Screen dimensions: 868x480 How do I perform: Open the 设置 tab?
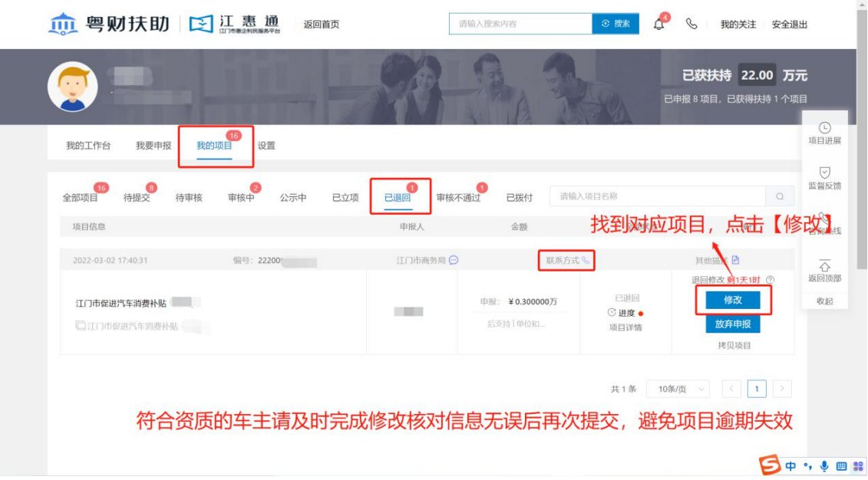[x=266, y=146]
